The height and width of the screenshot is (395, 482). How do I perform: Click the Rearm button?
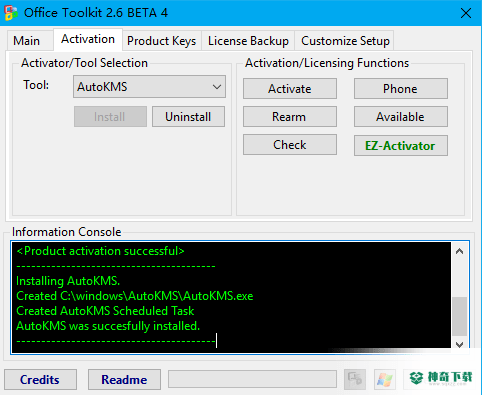[x=290, y=117]
